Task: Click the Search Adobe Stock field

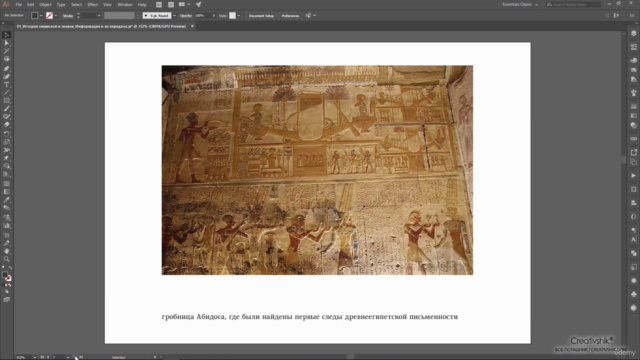Action: pos(573,4)
